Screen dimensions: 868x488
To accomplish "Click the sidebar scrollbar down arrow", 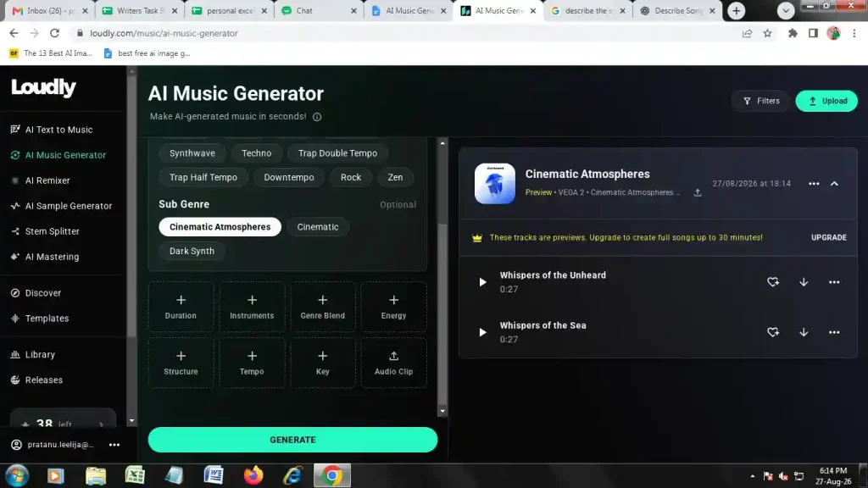I will [131, 421].
